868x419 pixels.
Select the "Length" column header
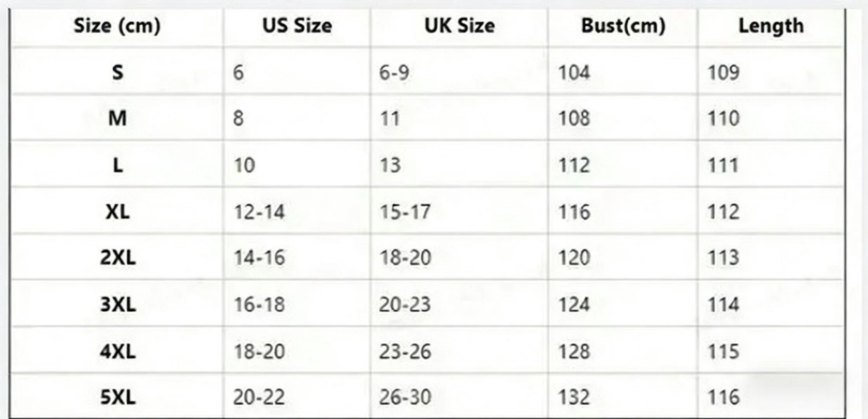[771, 26]
